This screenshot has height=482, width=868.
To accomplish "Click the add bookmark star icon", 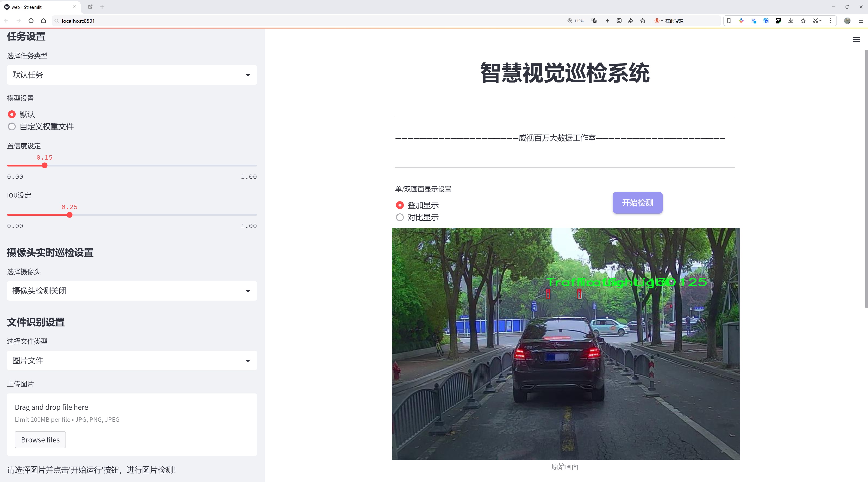I will pyautogui.click(x=643, y=21).
